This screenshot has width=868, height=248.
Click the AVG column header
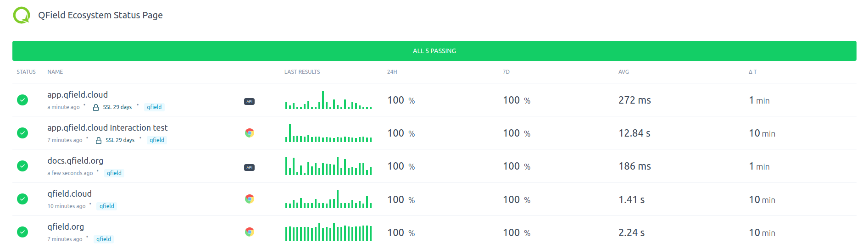coord(623,72)
